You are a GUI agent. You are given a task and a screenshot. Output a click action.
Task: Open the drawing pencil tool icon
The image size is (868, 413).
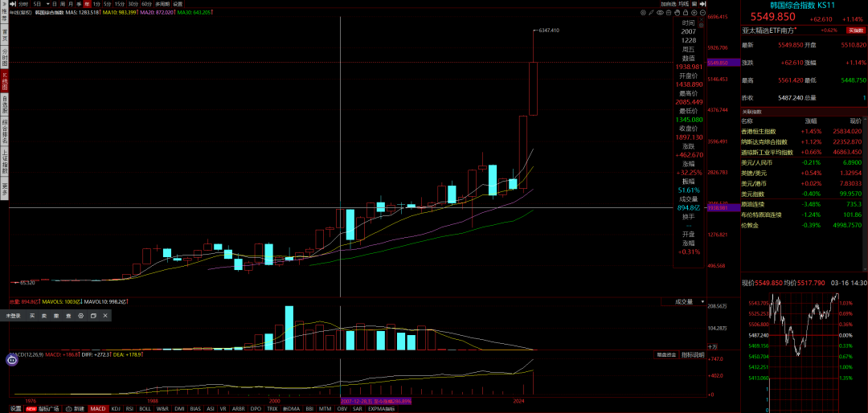(651, 12)
